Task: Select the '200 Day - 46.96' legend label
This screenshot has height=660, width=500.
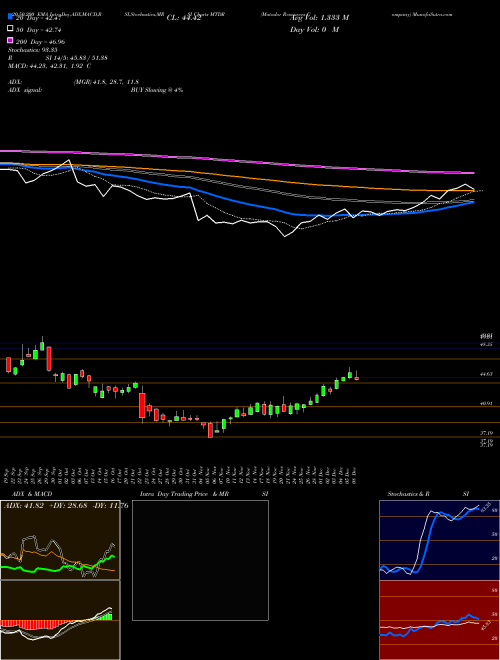Action: 40,41
